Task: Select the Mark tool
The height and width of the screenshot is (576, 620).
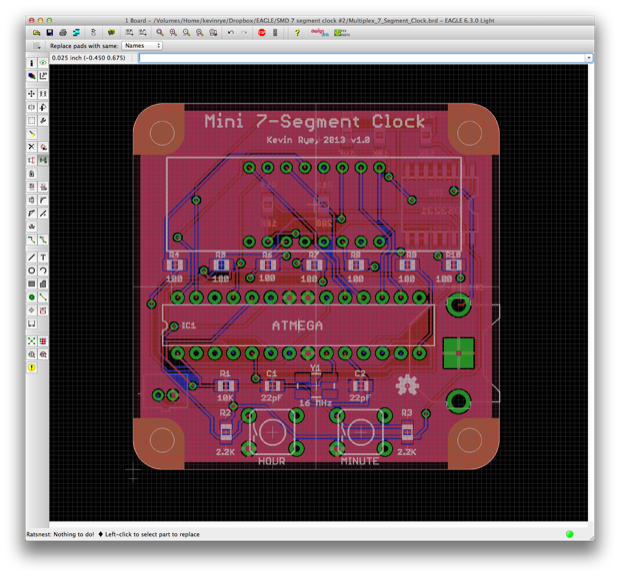Action: [x=43, y=76]
